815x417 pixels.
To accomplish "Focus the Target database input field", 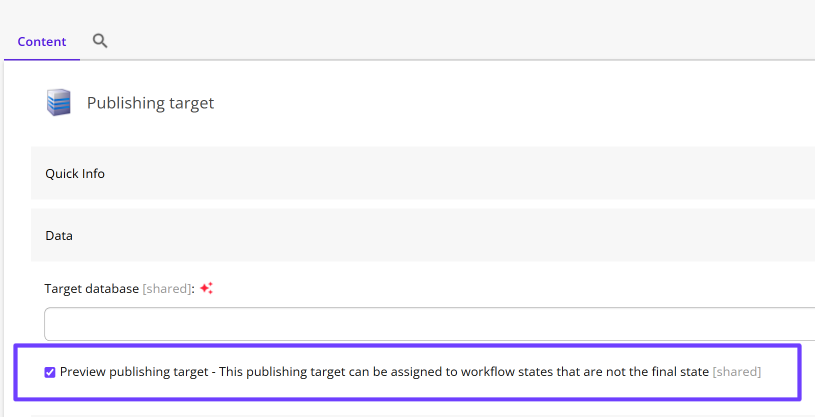I will click(429, 324).
